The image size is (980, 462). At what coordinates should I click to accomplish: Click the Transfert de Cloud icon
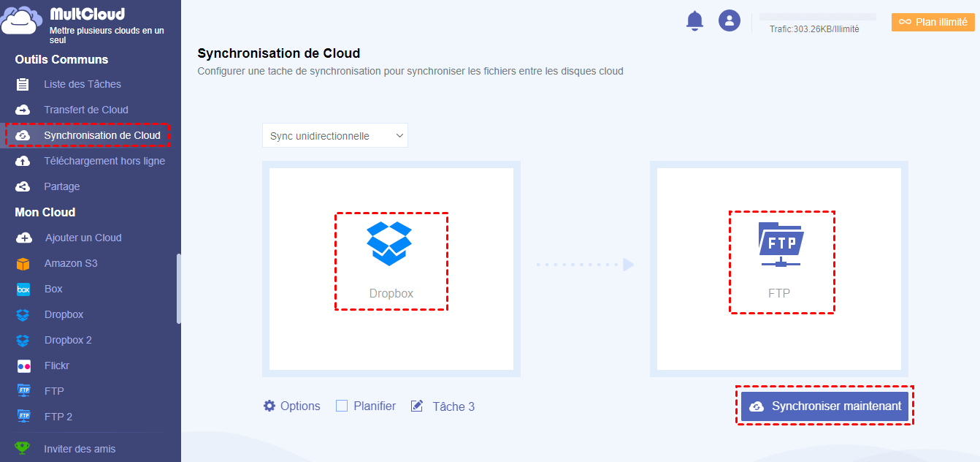pos(23,110)
